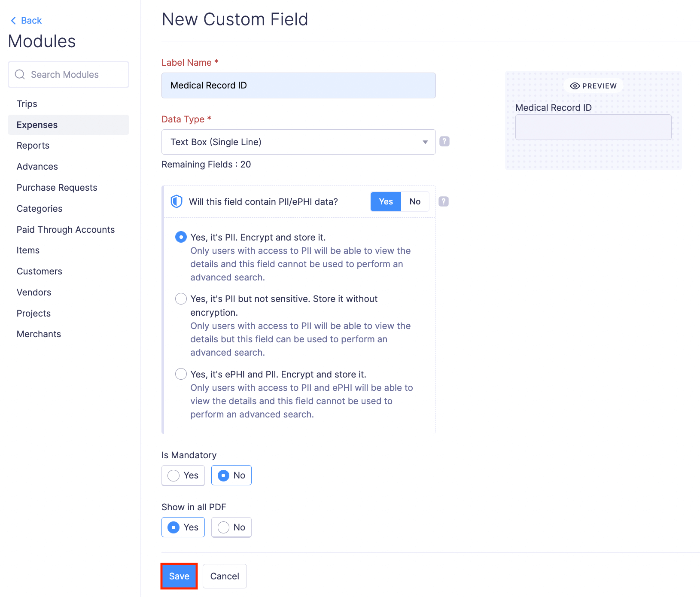Click the eye icon in Preview panel
The height and width of the screenshot is (597, 700).
coord(575,86)
